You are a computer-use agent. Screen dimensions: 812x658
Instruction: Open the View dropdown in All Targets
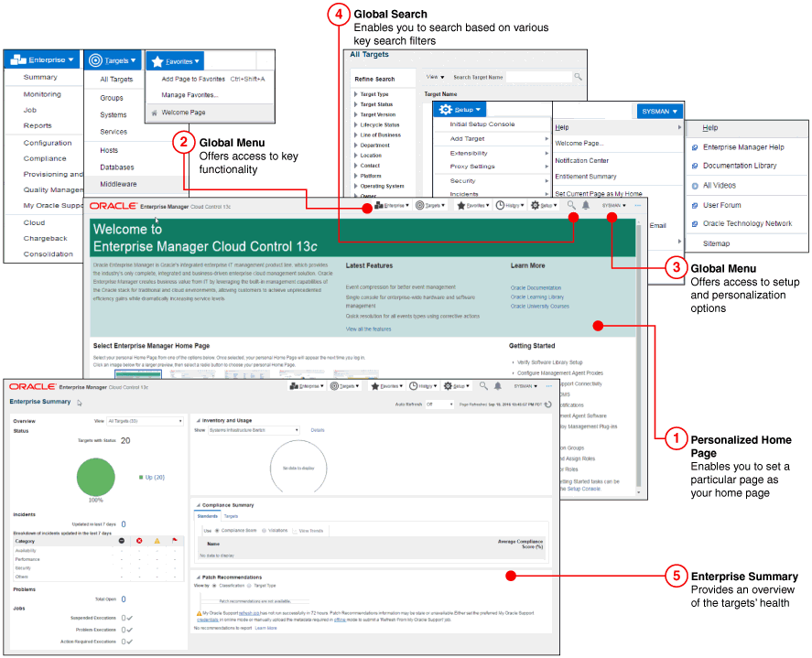point(435,77)
